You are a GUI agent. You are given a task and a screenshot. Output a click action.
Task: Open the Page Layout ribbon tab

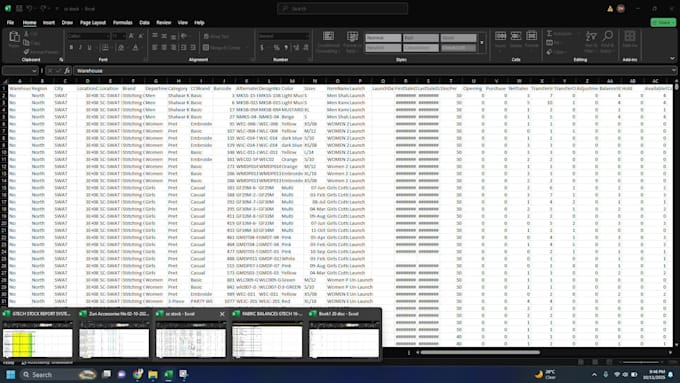pyautogui.click(x=93, y=23)
